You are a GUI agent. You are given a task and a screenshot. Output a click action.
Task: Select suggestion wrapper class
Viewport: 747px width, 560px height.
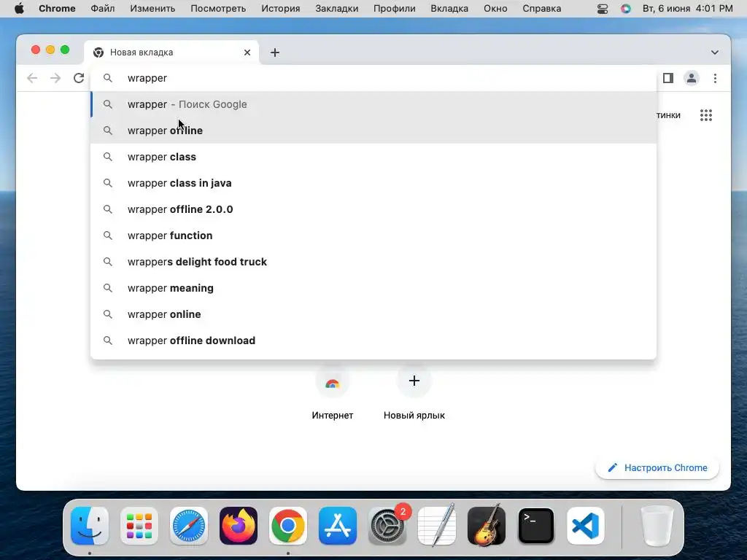373,157
